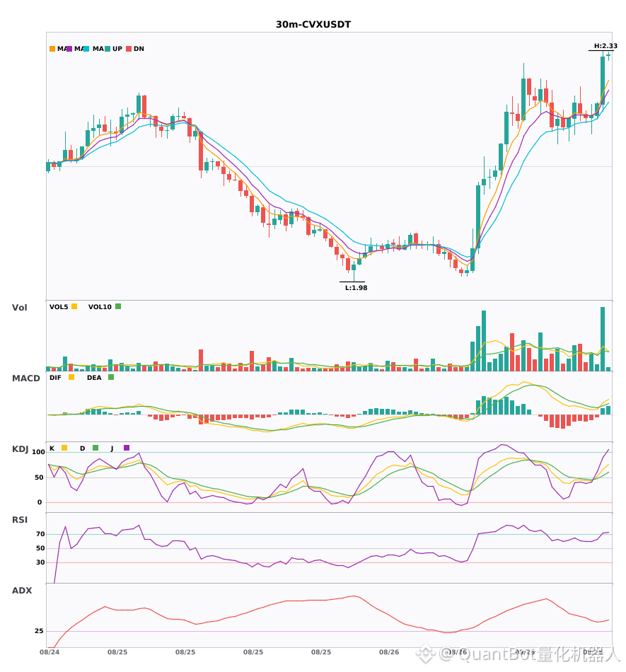The width and height of the screenshot is (626, 672).
Task: Click the Vol panel label
Action: coord(20,308)
